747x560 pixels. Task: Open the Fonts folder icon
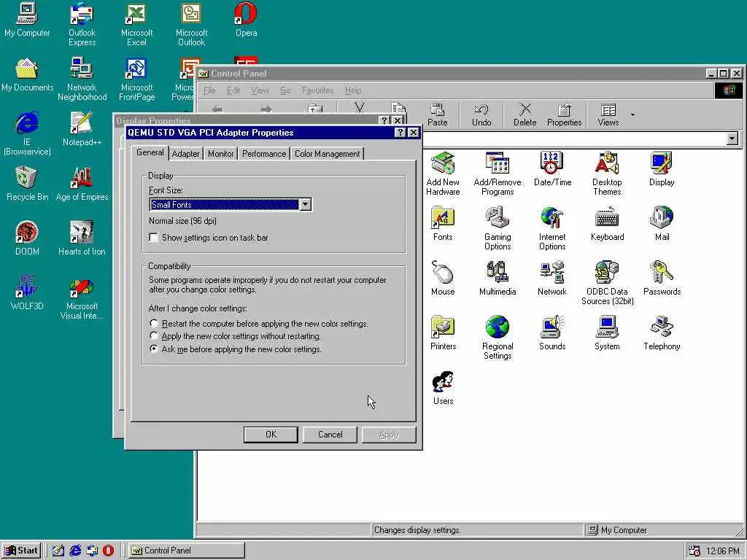443,223
